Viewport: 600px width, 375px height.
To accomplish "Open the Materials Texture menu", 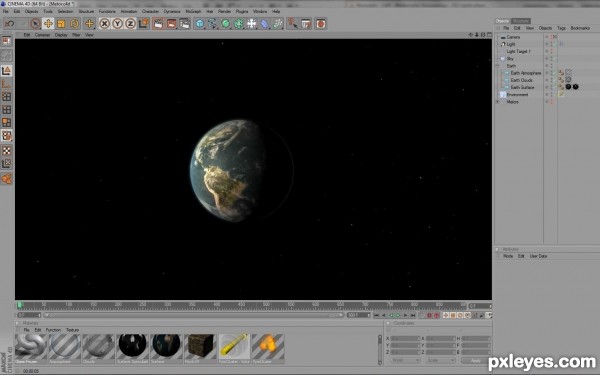I will click(x=72, y=330).
